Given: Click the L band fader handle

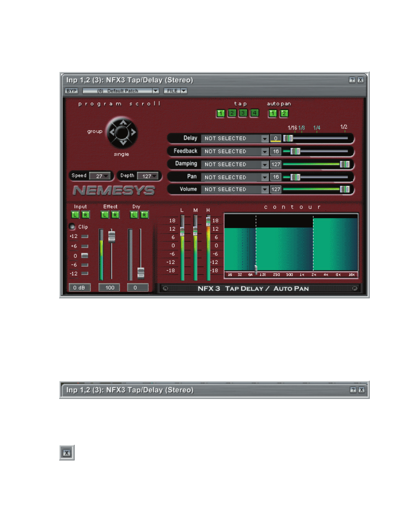Looking at the screenshot, I should click(x=182, y=232).
